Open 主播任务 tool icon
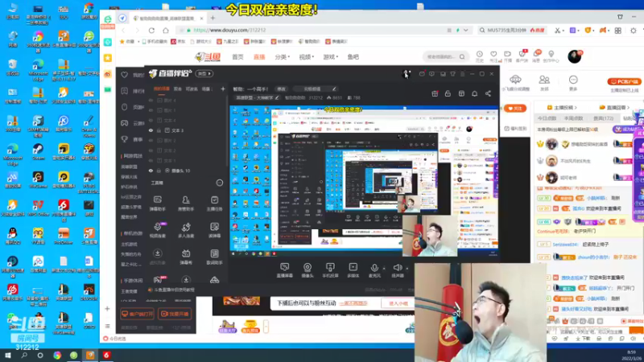This screenshot has height=362, width=644. (214, 204)
